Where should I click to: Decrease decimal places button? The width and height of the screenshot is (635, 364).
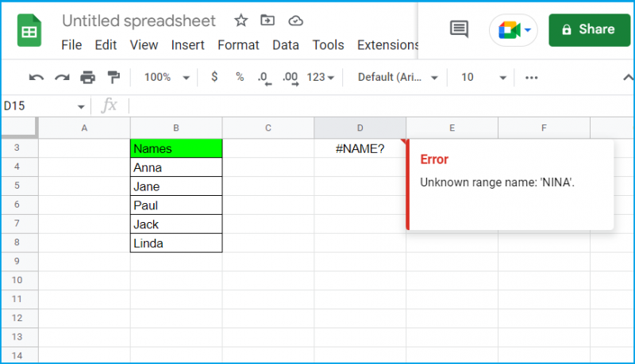click(264, 78)
